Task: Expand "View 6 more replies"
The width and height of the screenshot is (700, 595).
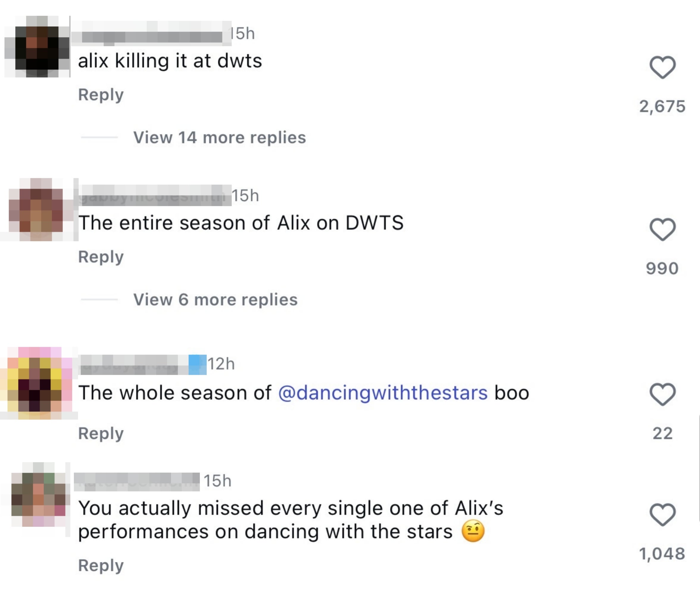Action: 216,299
